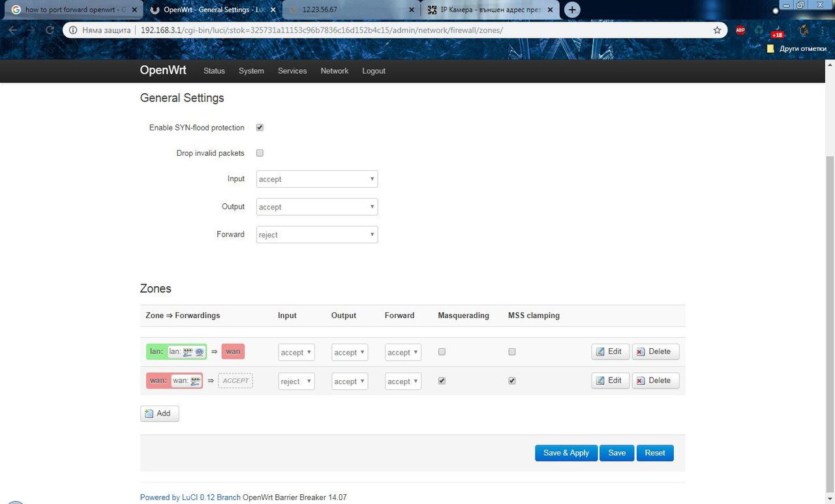Delete the lan zone

pos(656,351)
